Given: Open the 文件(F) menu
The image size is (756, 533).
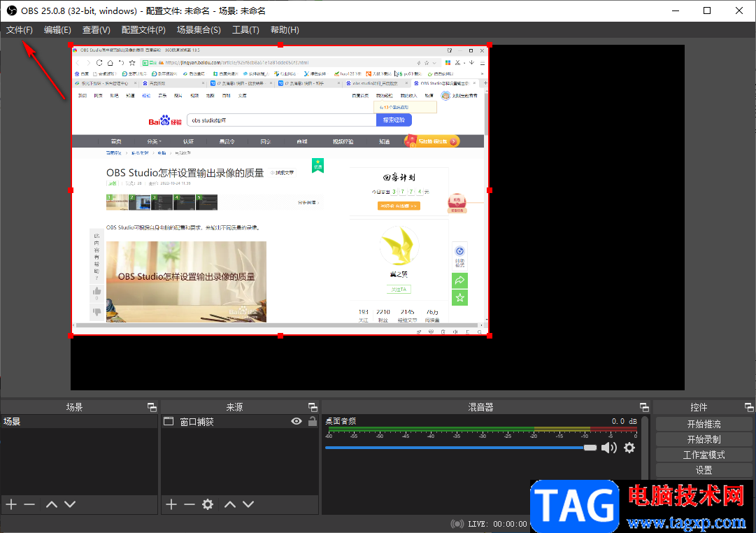Looking at the screenshot, I should (x=20, y=30).
